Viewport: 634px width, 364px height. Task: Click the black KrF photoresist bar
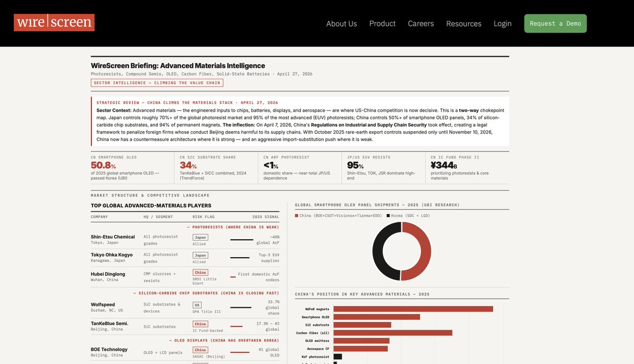coord(338,357)
